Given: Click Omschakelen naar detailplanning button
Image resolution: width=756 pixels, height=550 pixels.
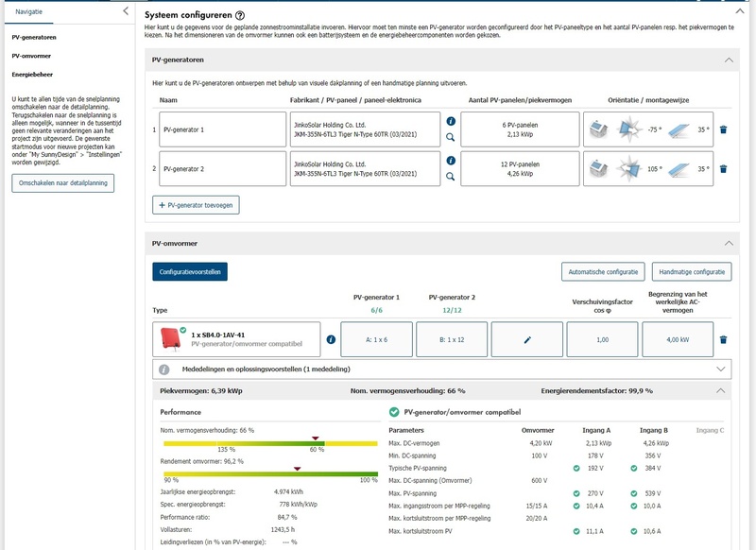Looking at the screenshot, I should 62,182.
